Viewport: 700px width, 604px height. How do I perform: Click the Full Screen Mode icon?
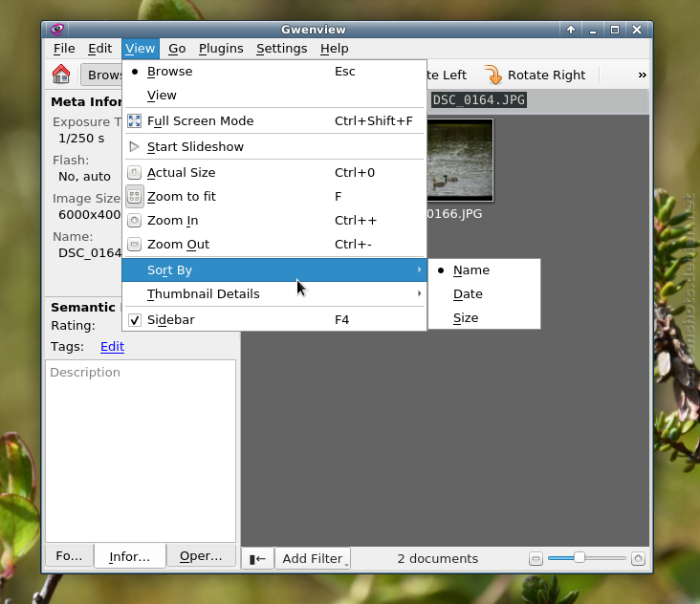click(135, 120)
